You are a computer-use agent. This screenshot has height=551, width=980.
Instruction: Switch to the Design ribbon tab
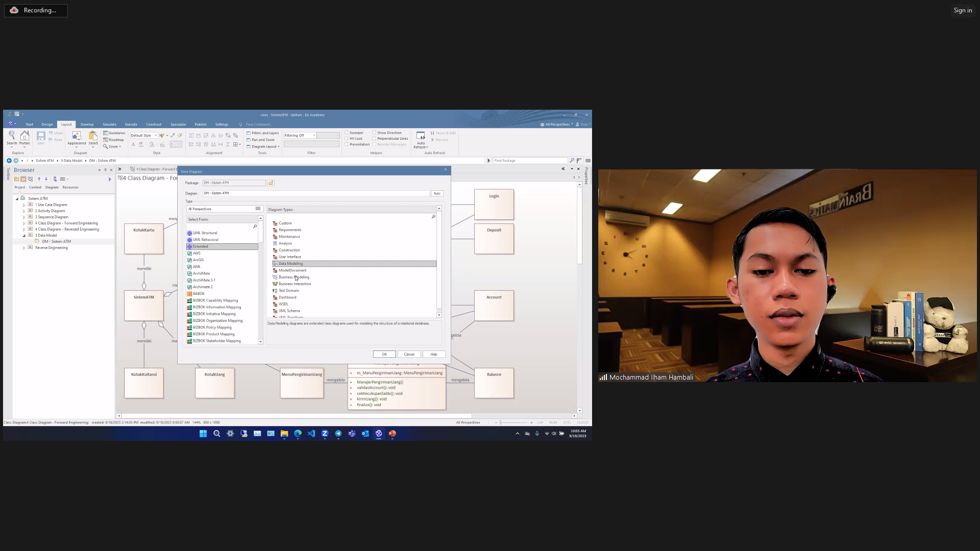point(47,124)
